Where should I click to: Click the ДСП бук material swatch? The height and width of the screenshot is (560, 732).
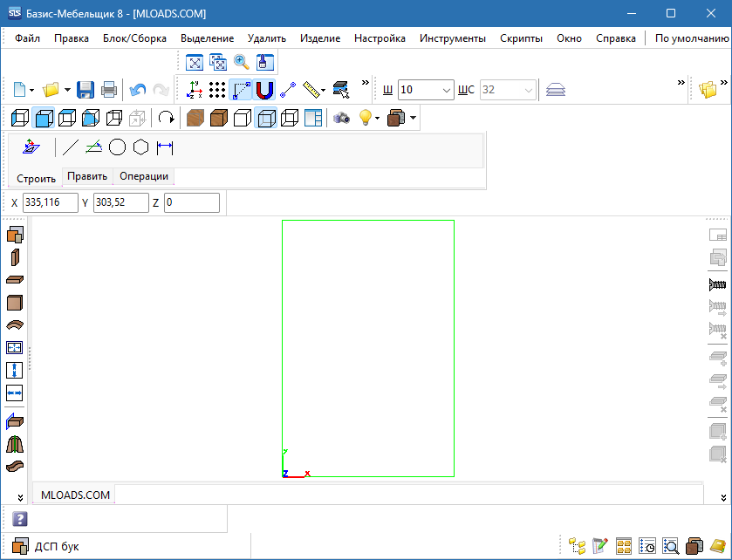(20, 547)
